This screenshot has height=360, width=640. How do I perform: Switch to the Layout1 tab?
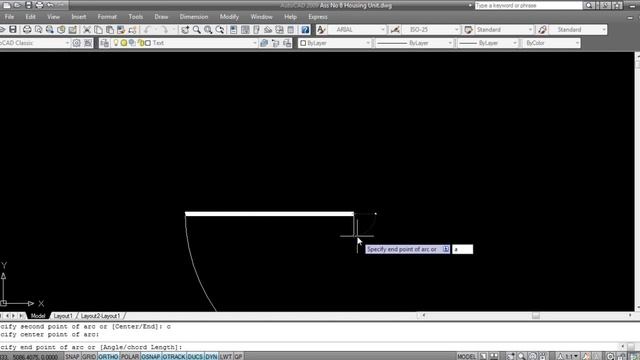coord(63,316)
